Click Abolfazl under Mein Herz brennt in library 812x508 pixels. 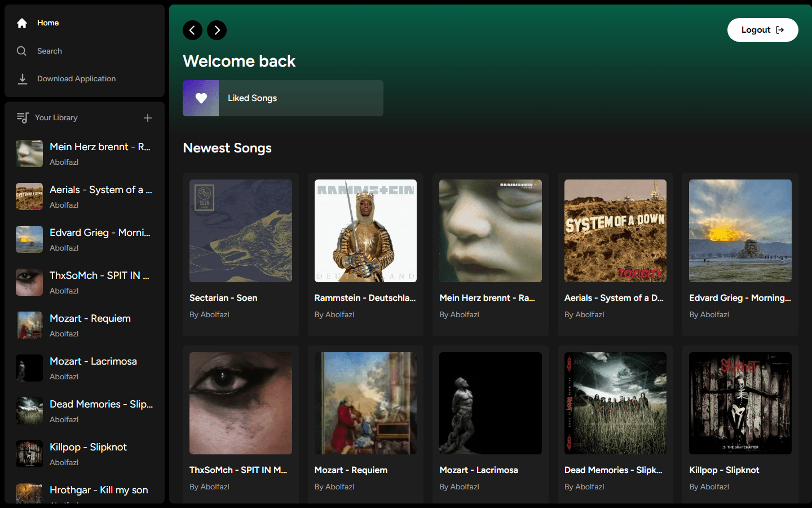(64, 163)
